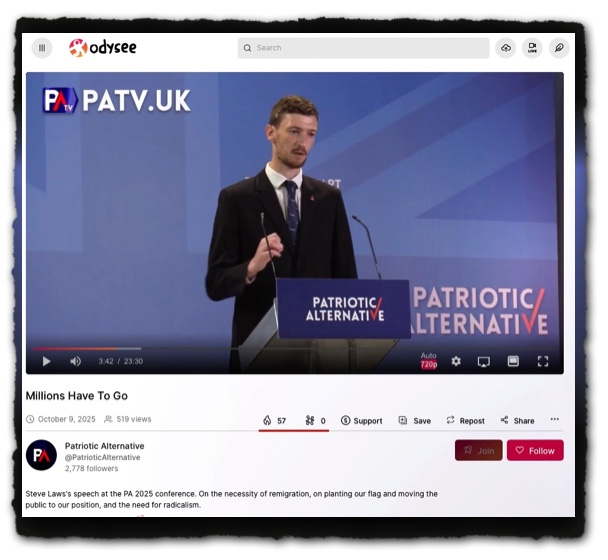This screenshot has width=608, height=560.
Task: Play the video
Action: point(46,361)
